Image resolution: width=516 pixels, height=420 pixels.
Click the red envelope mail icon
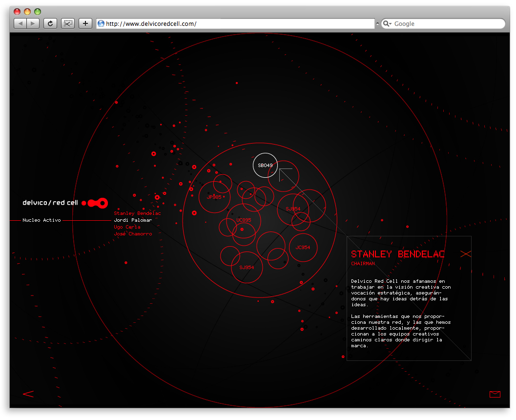point(495,394)
